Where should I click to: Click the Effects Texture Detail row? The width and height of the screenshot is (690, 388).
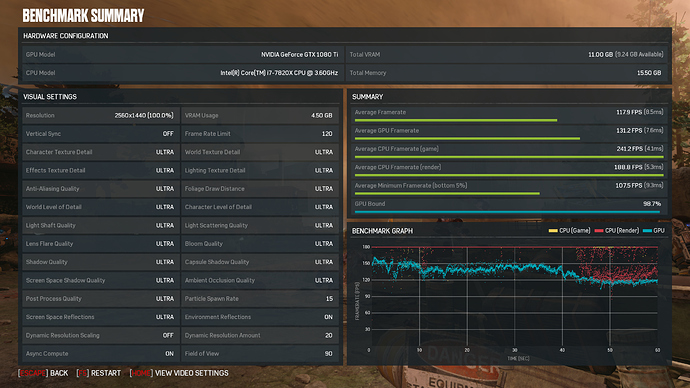[101, 170]
